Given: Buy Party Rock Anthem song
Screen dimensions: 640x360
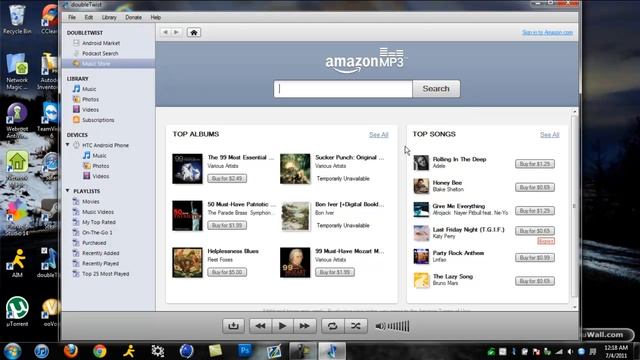Looking at the screenshot, I should (535, 258).
